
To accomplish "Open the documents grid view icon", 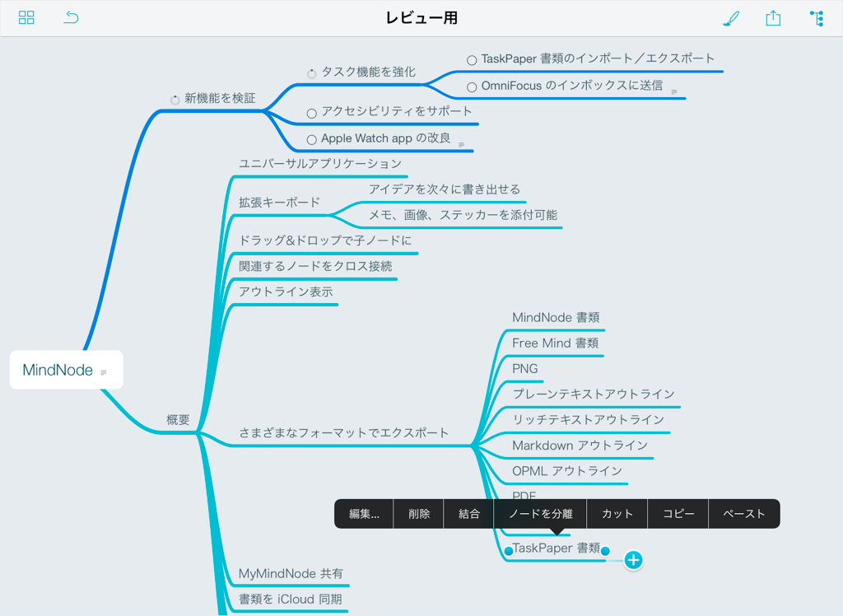I will 26,18.
